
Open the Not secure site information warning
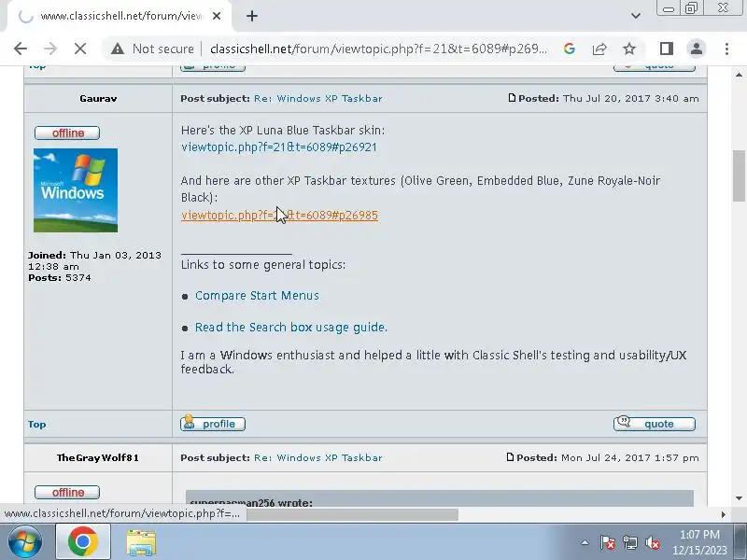[x=152, y=49]
